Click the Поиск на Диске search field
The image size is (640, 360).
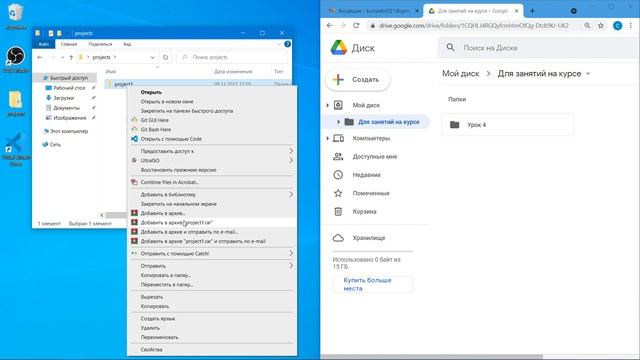[x=539, y=48]
